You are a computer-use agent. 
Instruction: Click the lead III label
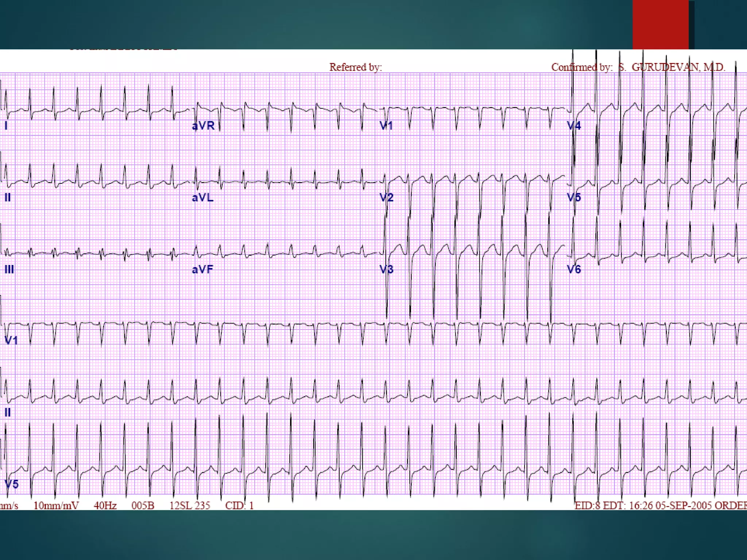9,269
